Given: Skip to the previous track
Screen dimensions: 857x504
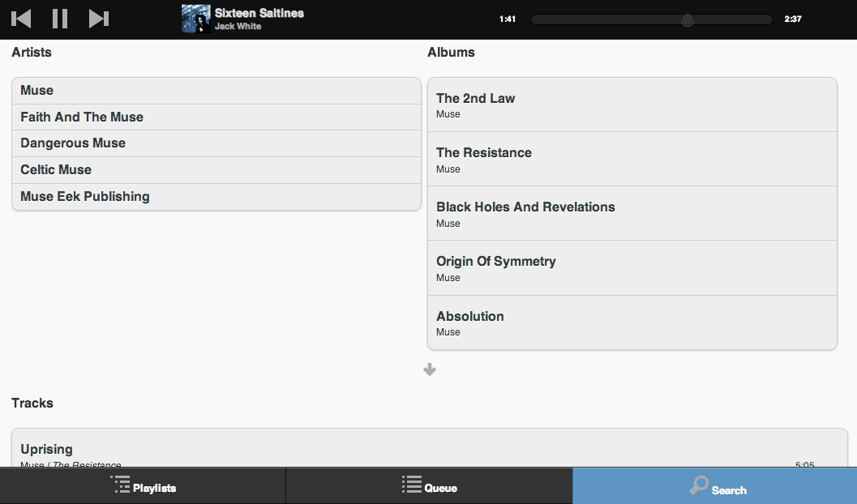Looking at the screenshot, I should pyautogui.click(x=22, y=19).
